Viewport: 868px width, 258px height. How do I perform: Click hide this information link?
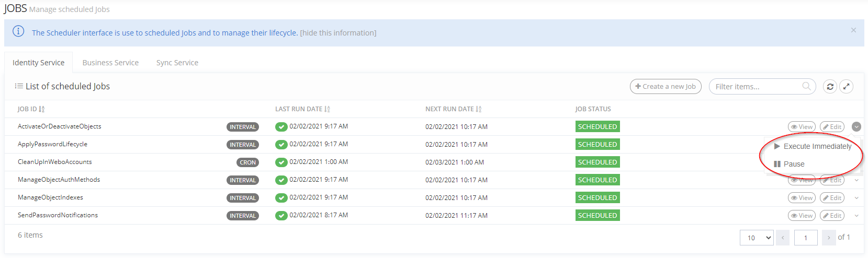[x=338, y=33]
